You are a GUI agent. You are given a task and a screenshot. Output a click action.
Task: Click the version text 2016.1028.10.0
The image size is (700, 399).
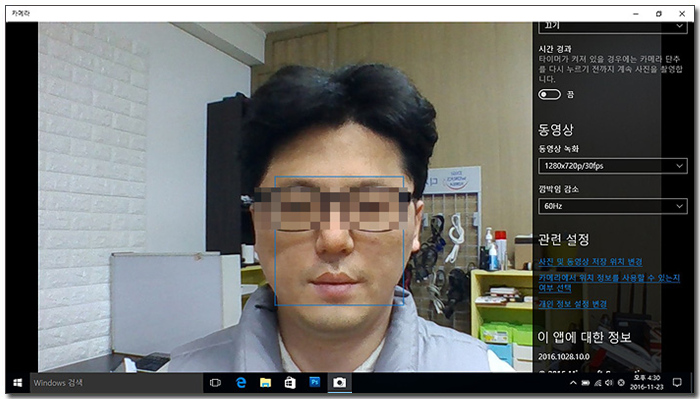pyautogui.click(x=564, y=357)
